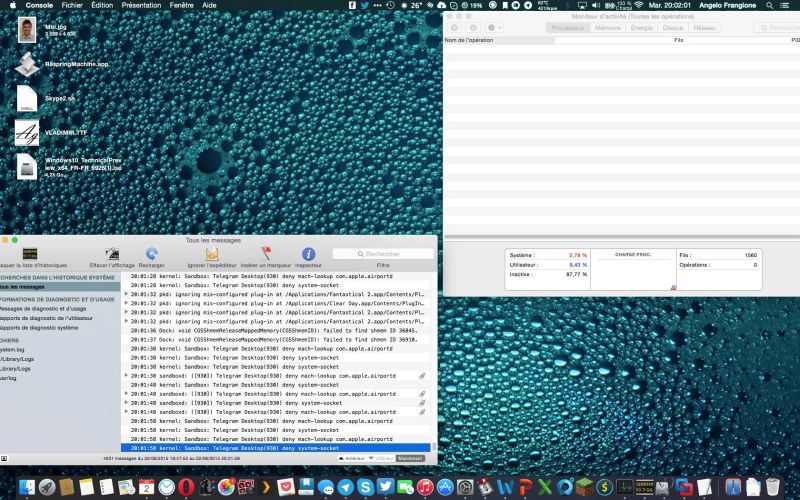
Task: Click the Wi-Fi status icon in menu bar
Action: (x=639, y=5)
